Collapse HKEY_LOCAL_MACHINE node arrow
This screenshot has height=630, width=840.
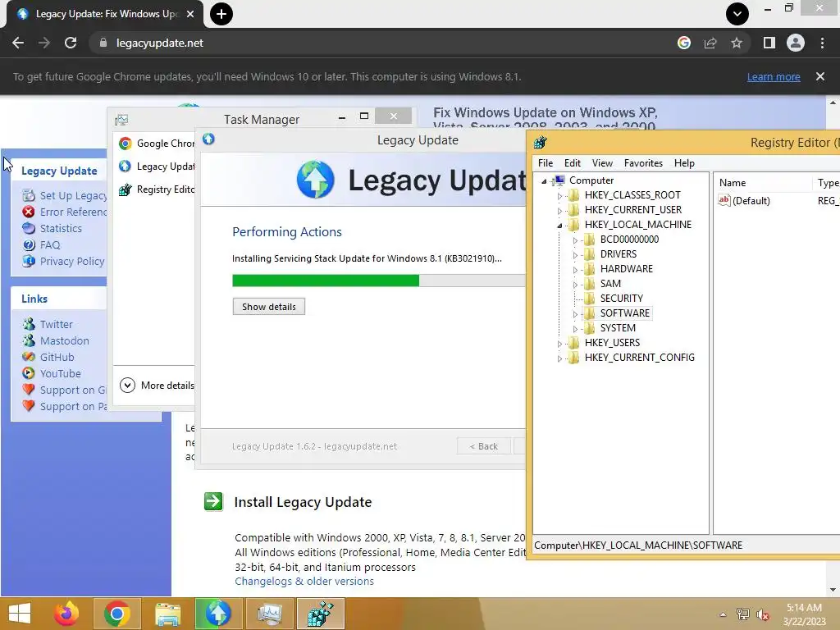(559, 226)
